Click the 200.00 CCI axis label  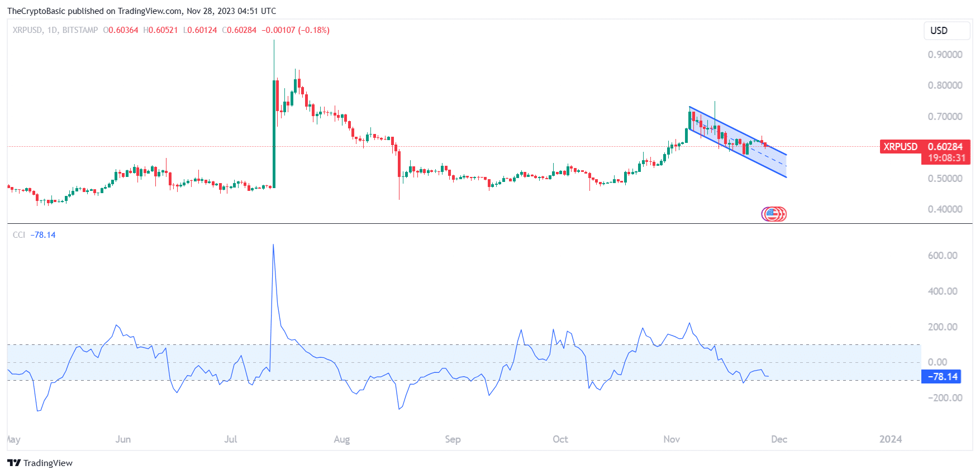click(943, 327)
